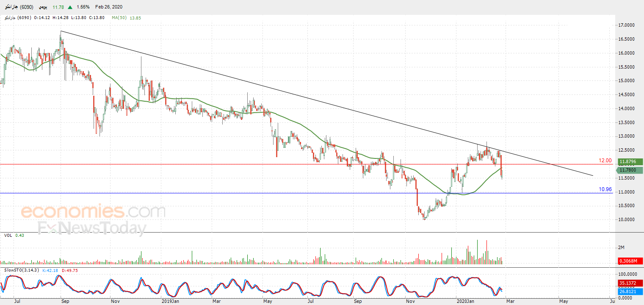Image resolution: width=644 pixels, height=305 pixels.
Task: Select the Feb 26, 2020 date label
Action: pos(109,7)
